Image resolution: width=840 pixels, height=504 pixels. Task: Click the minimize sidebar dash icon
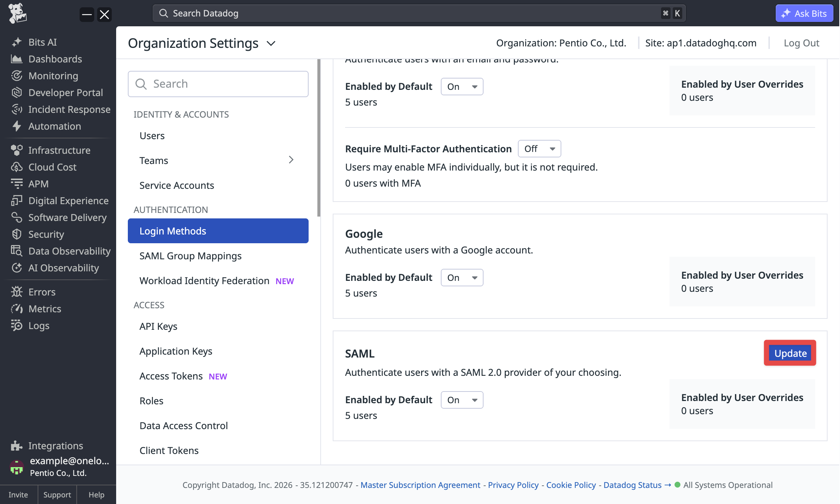(87, 15)
